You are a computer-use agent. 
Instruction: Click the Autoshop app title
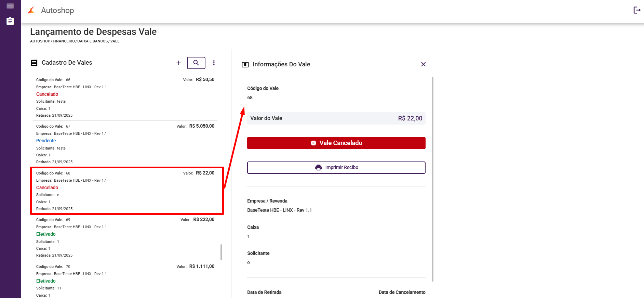[x=57, y=10]
